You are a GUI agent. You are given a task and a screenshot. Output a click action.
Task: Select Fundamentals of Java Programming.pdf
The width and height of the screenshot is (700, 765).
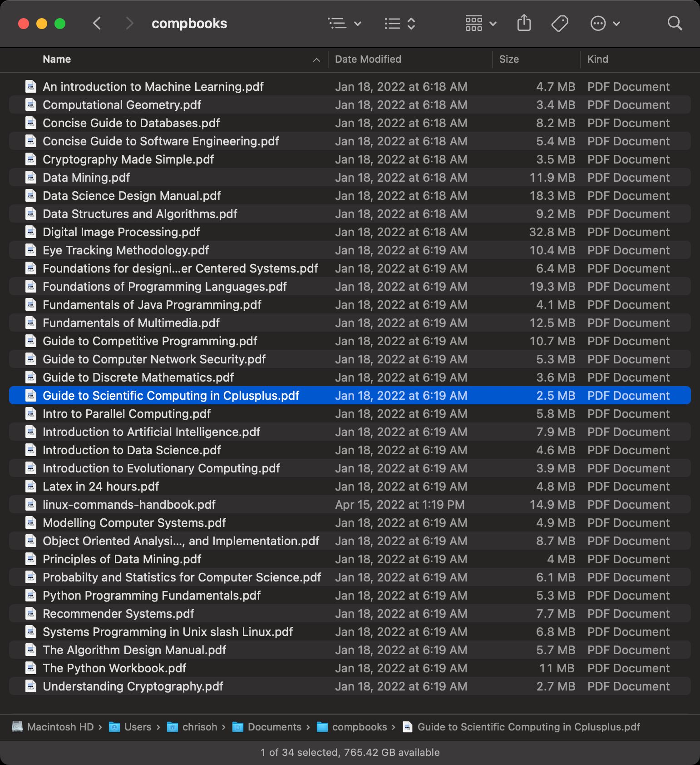pyautogui.click(x=350, y=304)
